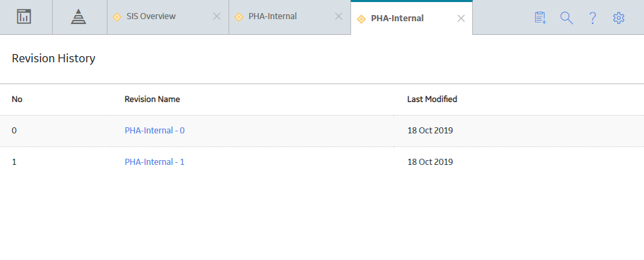The image size is (644, 260).
Task: Select the active PHA-Internal tab
Action: pyautogui.click(x=397, y=18)
